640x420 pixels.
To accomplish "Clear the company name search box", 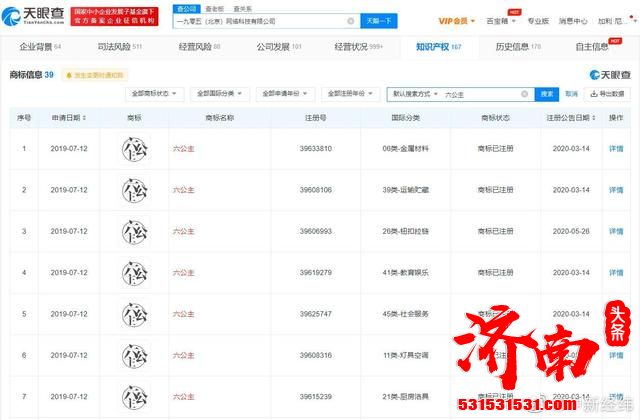I will (351, 21).
